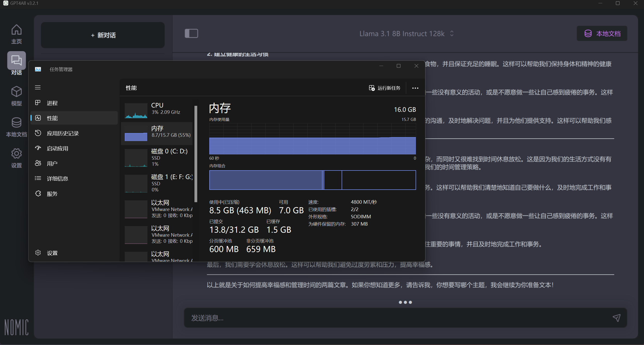This screenshot has height=345, width=644.
Task: Start a new chat with 新对话 button
Action: click(x=103, y=35)
